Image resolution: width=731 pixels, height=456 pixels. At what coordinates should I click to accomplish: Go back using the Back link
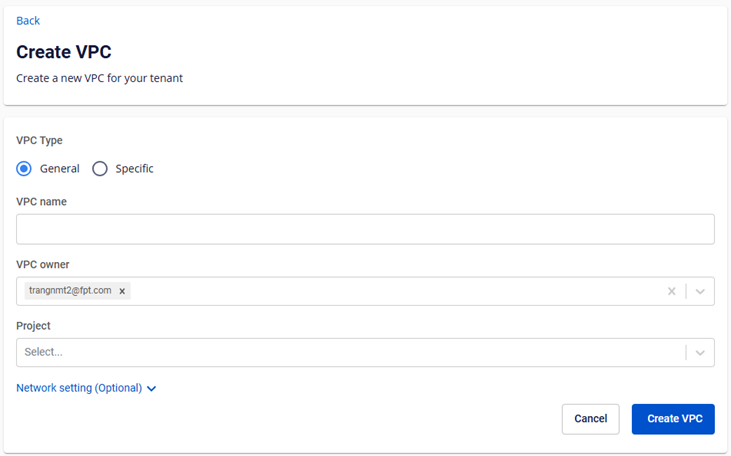[x=28, y=21]
